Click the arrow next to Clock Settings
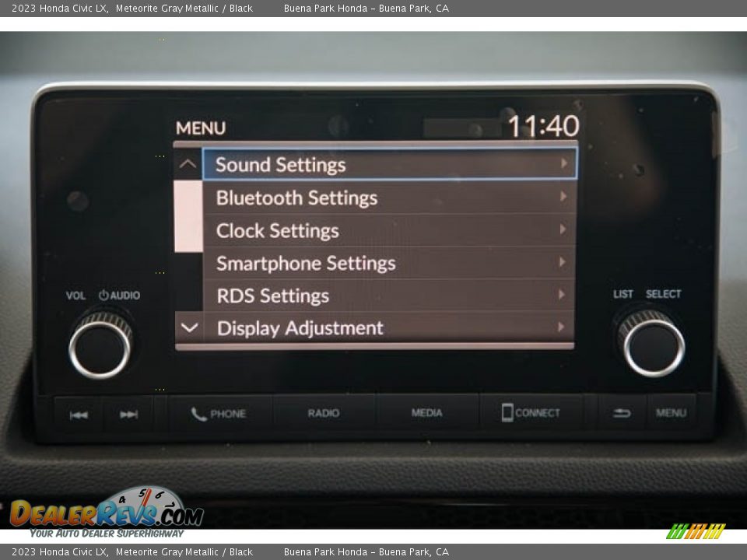Screen dimensions: 747x560 click(x=563, y=229)
